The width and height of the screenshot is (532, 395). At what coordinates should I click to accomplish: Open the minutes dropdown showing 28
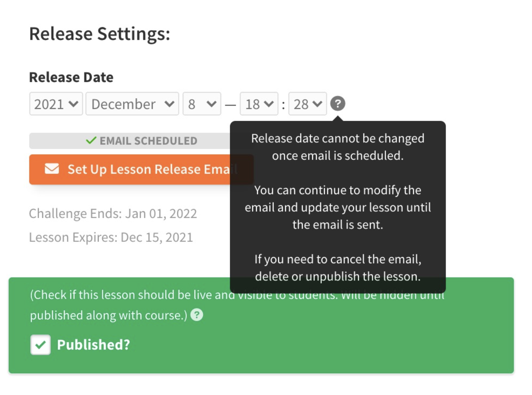[308, 104]
